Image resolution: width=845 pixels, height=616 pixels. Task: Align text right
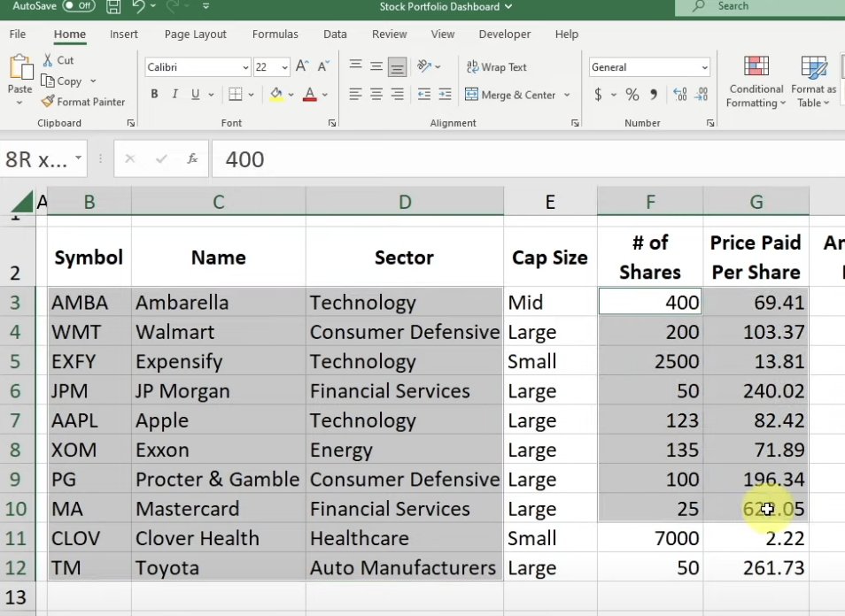click(x=397, y=94)
